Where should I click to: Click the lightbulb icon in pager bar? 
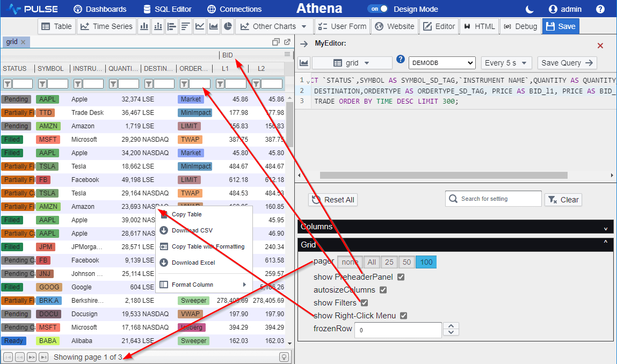(x=284, y=357)
